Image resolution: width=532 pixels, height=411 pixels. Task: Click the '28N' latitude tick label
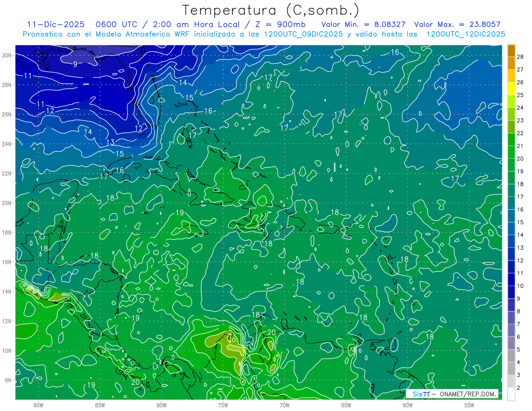(7, 85)
